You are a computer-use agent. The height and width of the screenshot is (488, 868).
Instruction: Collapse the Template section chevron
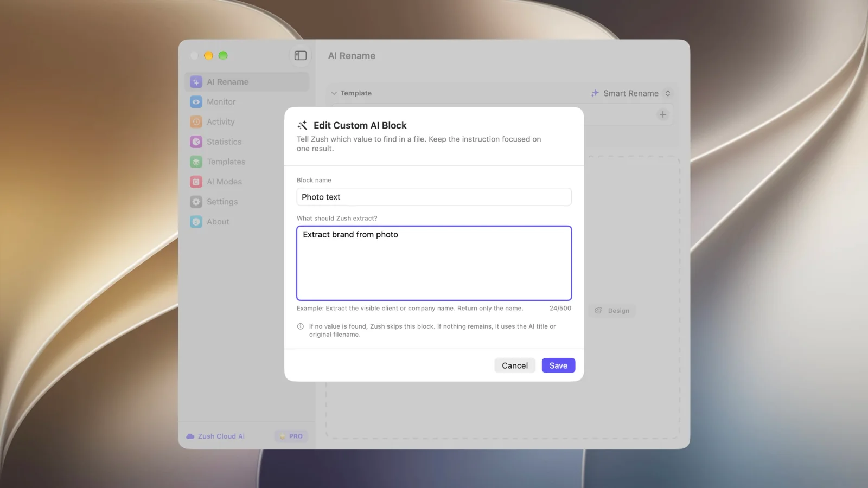click(334, 93)
